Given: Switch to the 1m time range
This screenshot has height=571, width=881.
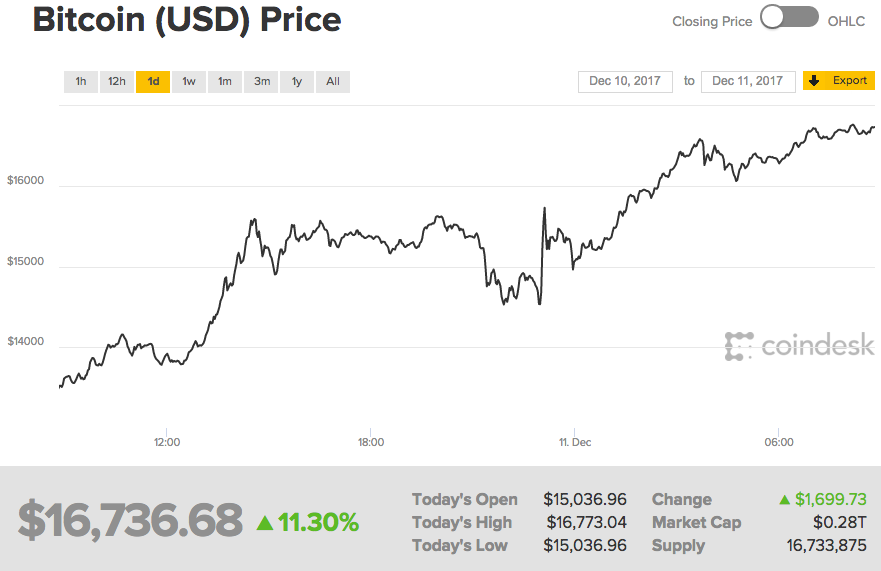Looking at the screenshot, I should pyautogui.click(x=225, y=81).
